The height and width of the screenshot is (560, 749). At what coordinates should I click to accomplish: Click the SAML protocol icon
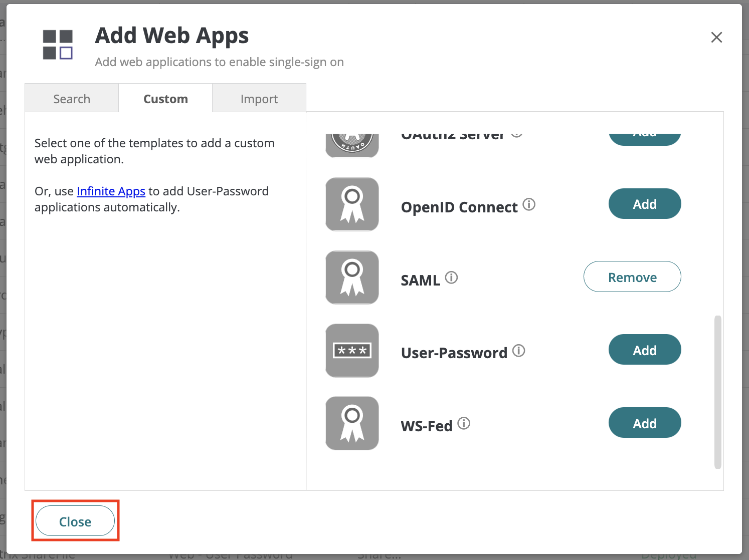[x=352, y=277]
